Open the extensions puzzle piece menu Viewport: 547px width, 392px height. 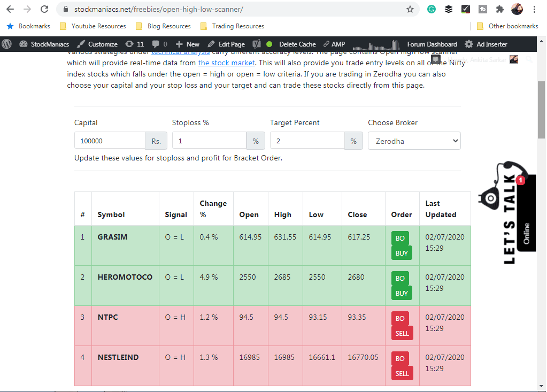click(499, 10)
